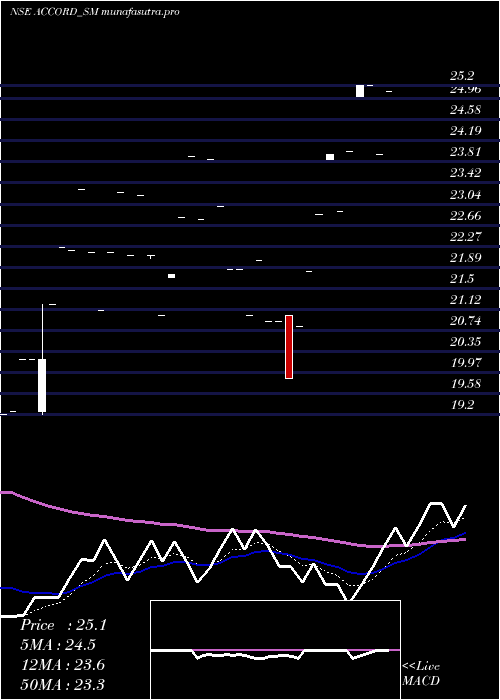This screenshot has width=500, height=700.
Task: Click inside the MACD inset chart box
Action: tap(275, 650)
